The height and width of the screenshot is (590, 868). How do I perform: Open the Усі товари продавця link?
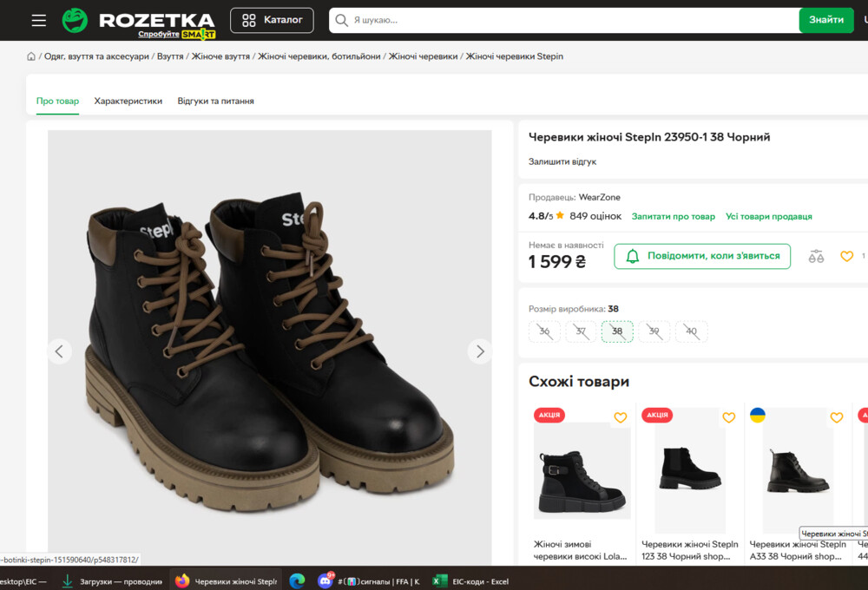pos(768,216)
